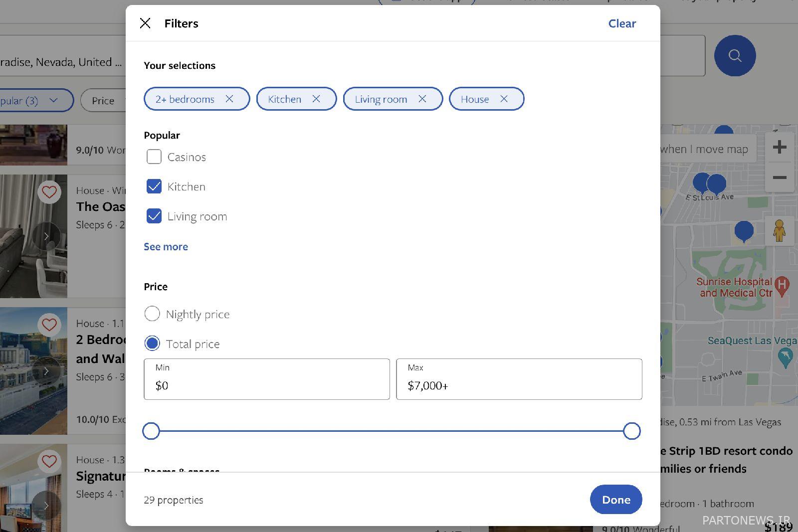Remove the Kitchen selection chip

tap(316, 99)
